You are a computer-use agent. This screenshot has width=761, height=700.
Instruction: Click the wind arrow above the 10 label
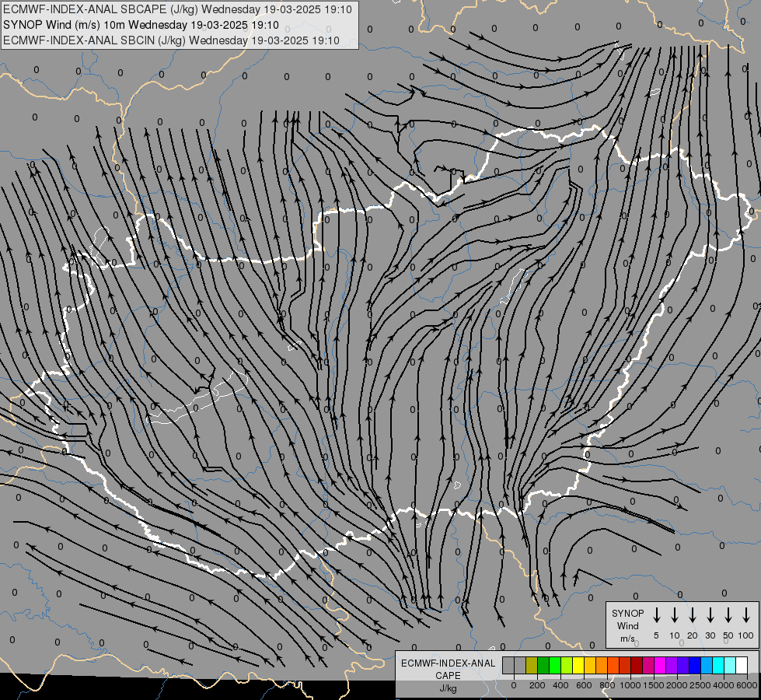click(675, 615)
